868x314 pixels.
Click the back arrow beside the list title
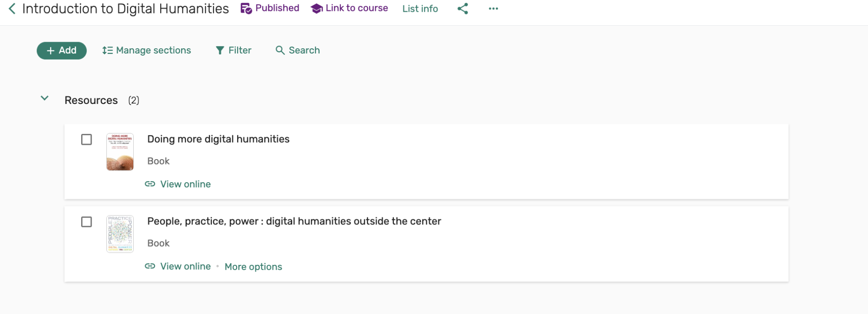(x=12, y=9)
